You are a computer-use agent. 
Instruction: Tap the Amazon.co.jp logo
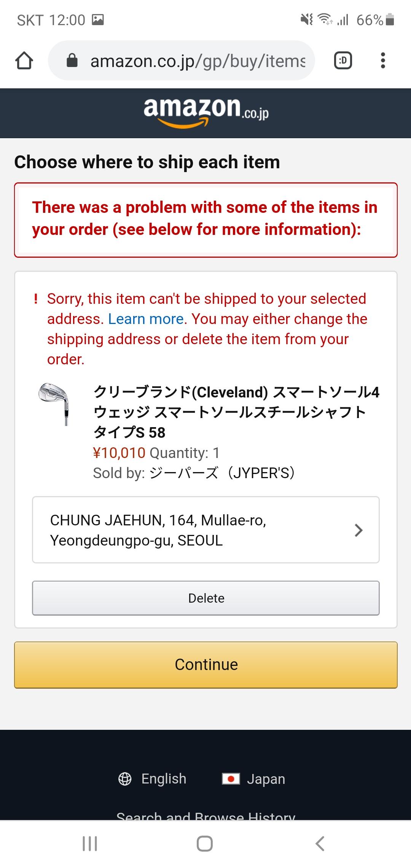click(x=206, y=112)
